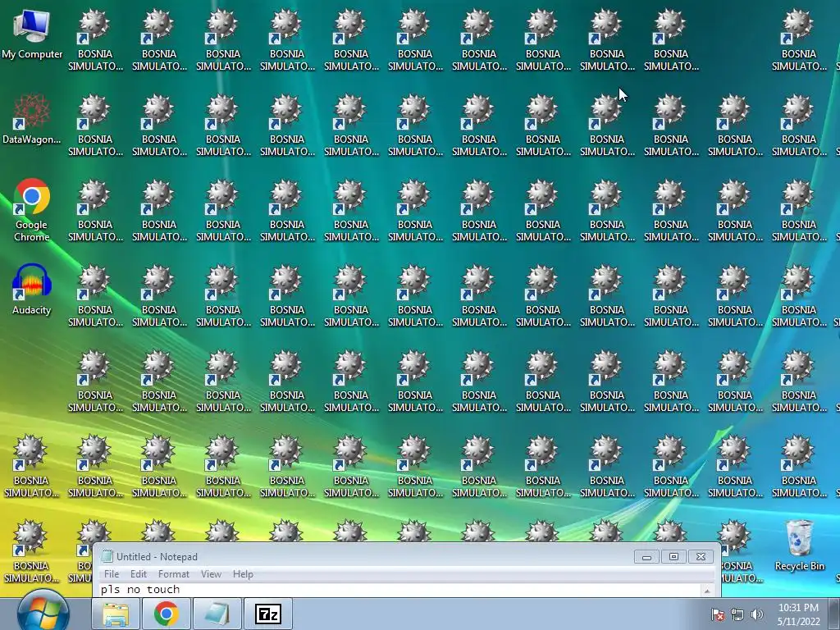Click the 'pls no touch' text line
Viewport: 840px width, 630px height.
point(140,589)
